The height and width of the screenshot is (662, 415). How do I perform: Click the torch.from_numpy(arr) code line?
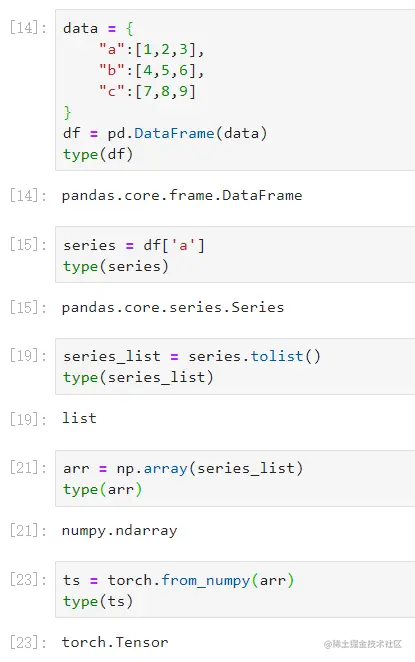[179, 581]
